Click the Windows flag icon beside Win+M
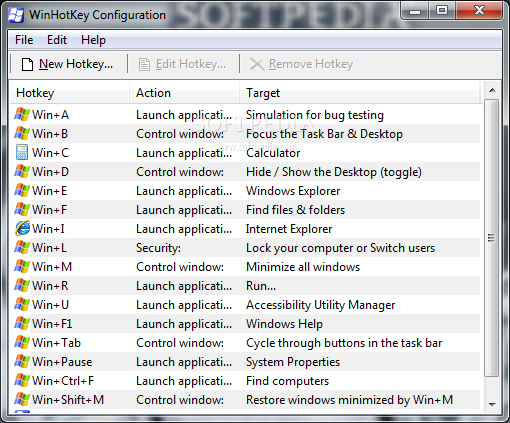510x423 pixels. tap(22, 267)
